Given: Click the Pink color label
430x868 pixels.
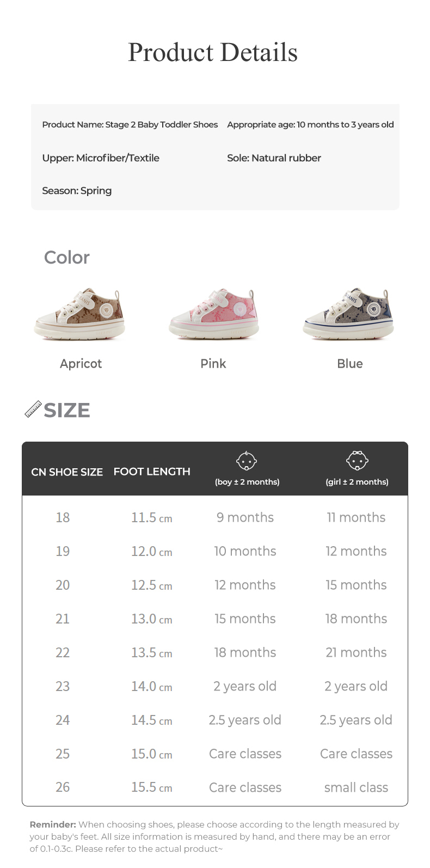Looking at the screenshot, I should (213, 364).
